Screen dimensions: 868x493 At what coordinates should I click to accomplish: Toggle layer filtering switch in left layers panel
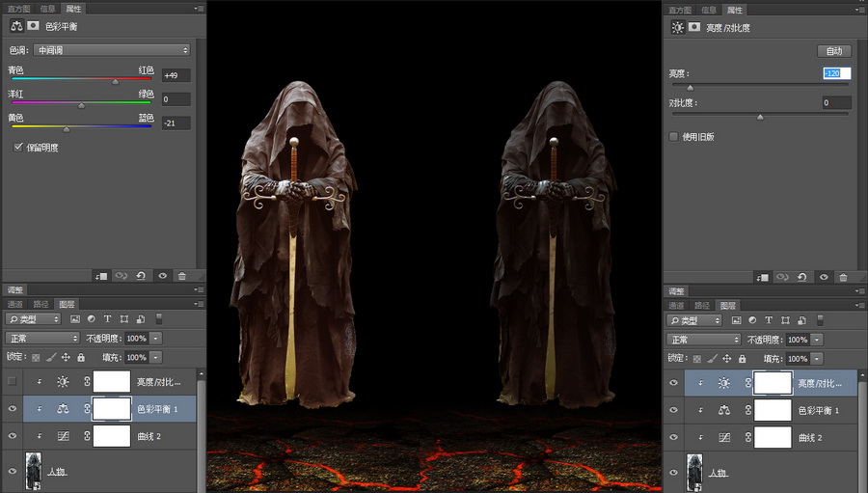tap(159, 319)
